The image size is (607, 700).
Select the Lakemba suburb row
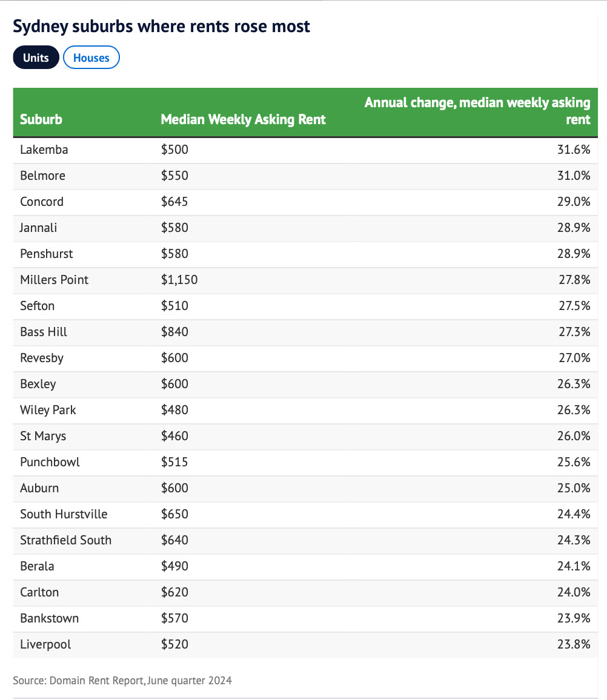coord(44,150)
